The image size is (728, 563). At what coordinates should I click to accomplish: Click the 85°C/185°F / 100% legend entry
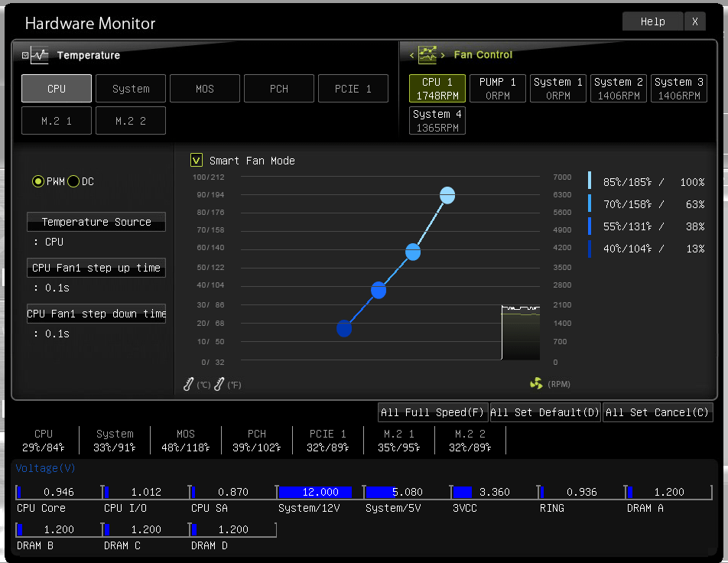(654, 182)
